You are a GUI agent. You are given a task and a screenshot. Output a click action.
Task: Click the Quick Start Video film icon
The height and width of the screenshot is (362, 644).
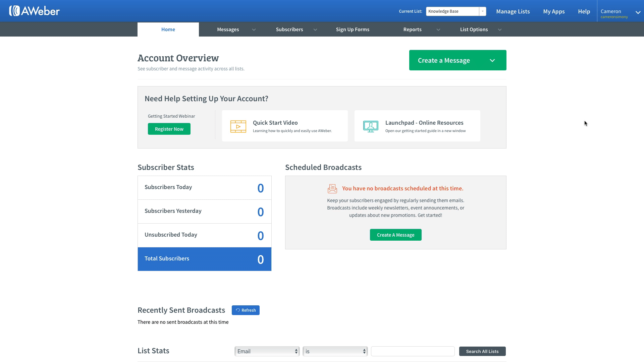[x=238, y=126]
